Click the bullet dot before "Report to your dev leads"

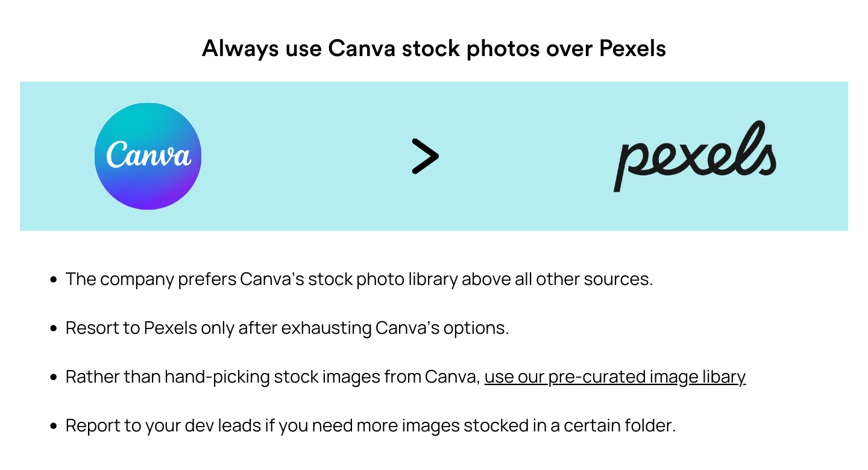[x=54, y=426]
